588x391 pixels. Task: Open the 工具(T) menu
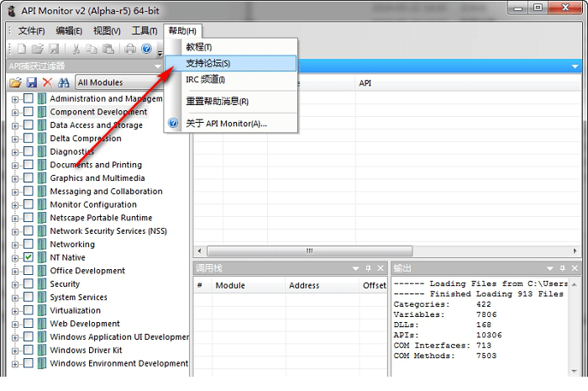pyautogui.click(x=144, y=31)
